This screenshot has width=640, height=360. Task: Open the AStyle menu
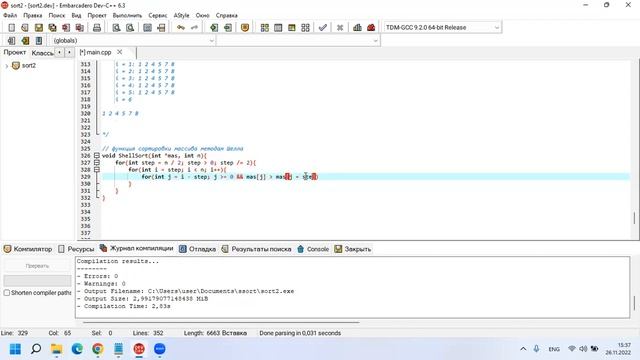(181, 15)
